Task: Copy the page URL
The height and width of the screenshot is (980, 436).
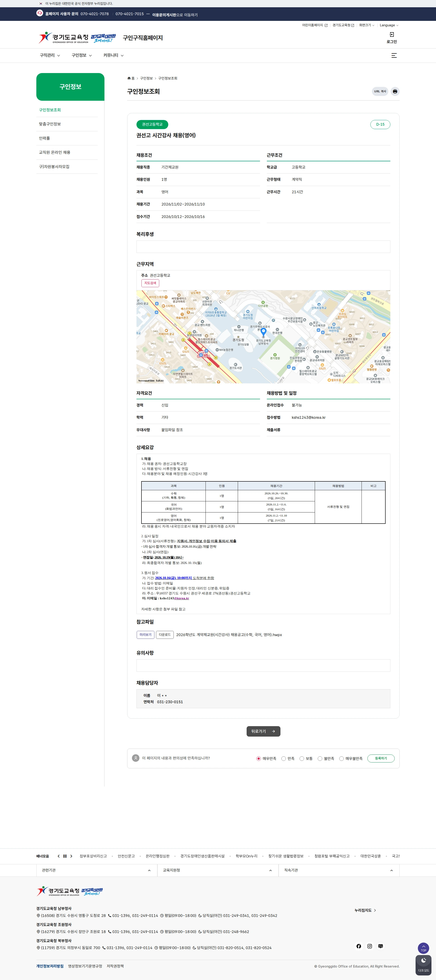Action: pyautogui.click(x=380, y=91)
